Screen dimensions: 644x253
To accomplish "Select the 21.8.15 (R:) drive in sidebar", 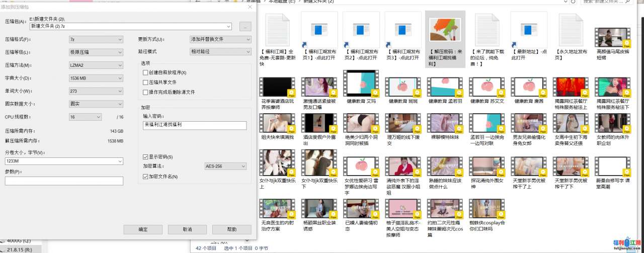I will (20, 249).
